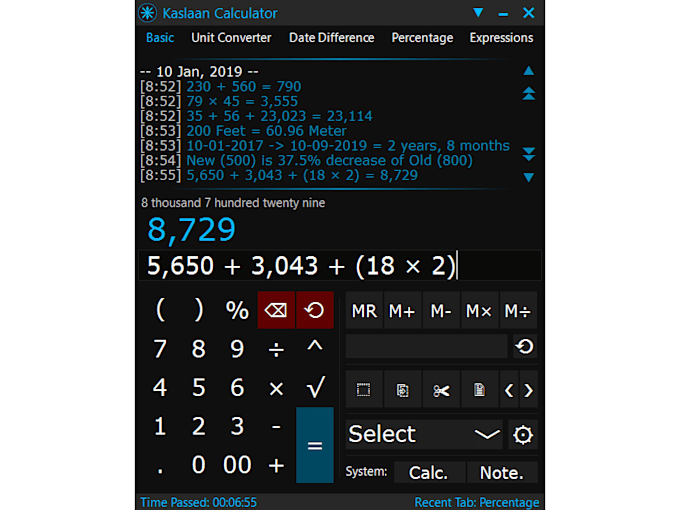This screenshot has height=510, width=680.
Task: Click the MR memory recall button
Action: click(364, 311)
